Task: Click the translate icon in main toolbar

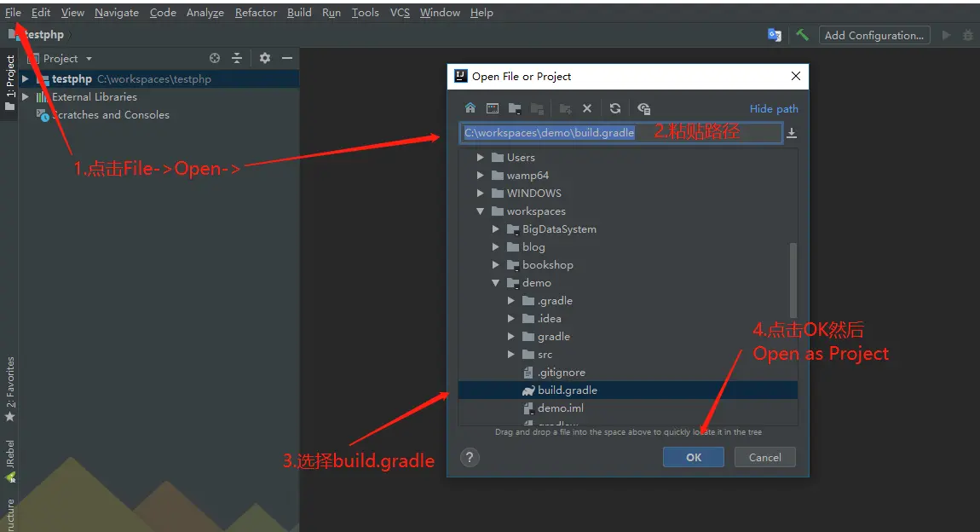Action: (775, 35)
